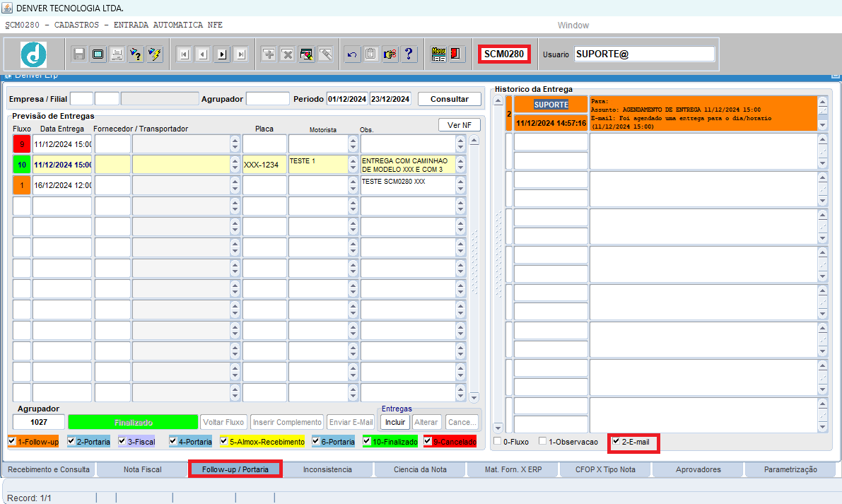Uncheck the 6-Portaria filter
This screenshot has height=504, width=842.
click(x=316, y=441)
